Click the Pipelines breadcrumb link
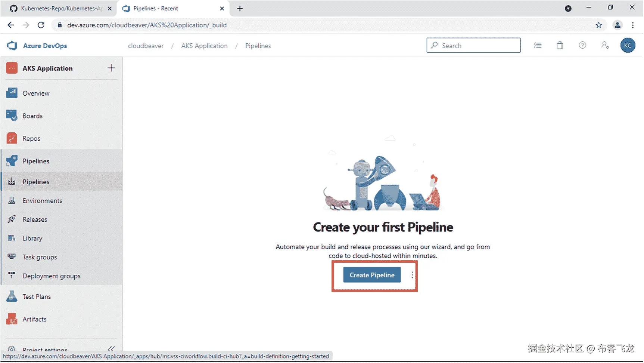 click(258, 46)
